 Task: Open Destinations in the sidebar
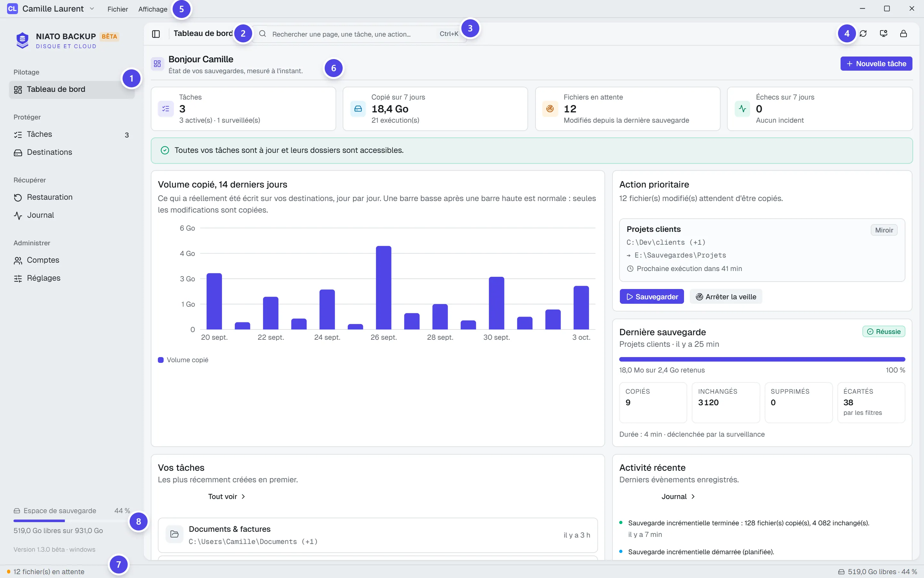pos(72,153)
